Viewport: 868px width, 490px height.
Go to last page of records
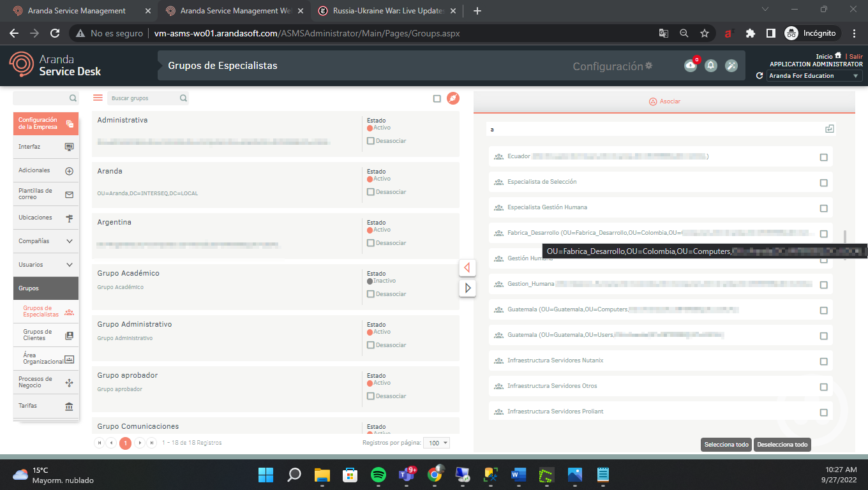[152, 443]
